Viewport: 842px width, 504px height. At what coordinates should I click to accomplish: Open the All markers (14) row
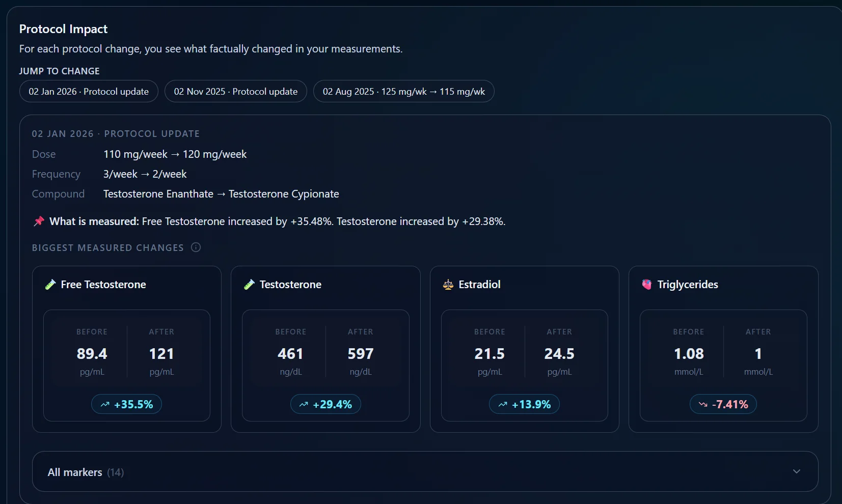click(x=86, y=472)
